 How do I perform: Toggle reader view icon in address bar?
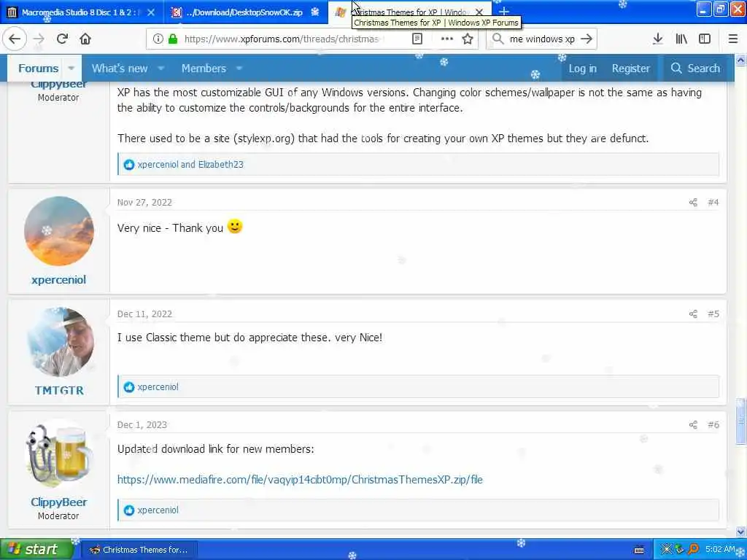point(417,39)
